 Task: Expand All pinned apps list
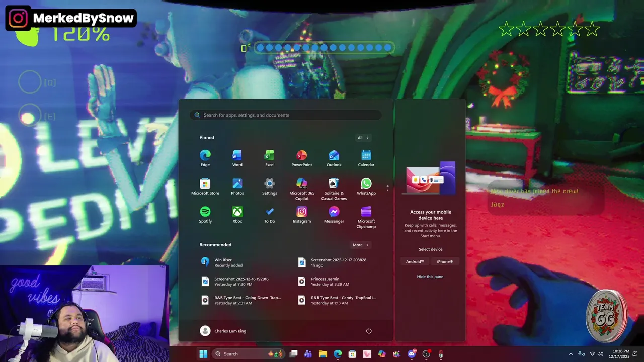click(363, 138)
